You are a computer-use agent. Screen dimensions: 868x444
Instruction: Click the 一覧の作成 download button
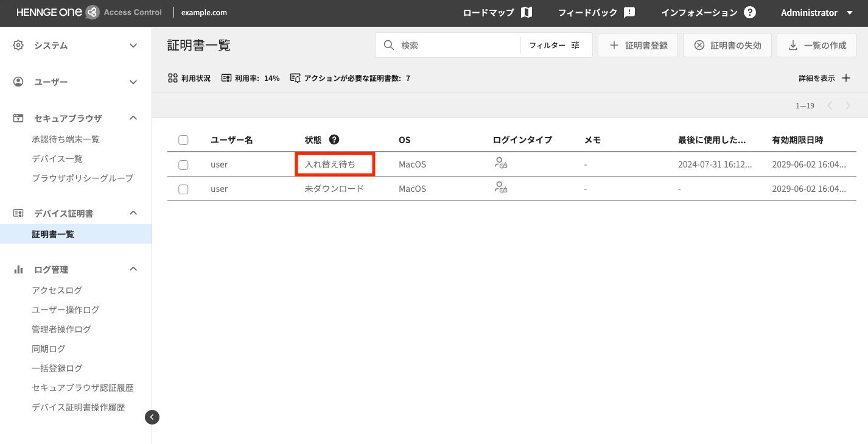816,45
